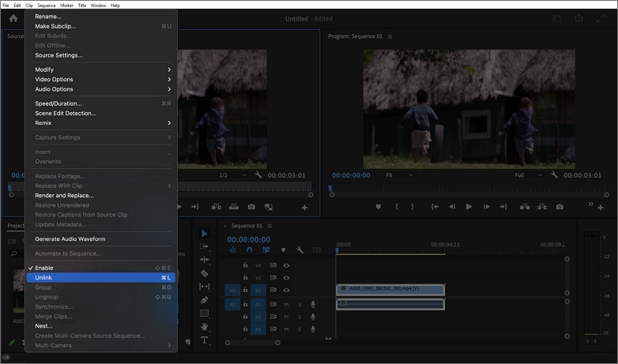This screenshot has width=618, height=364.
Task: Click the share/export icon at top right
Action: coord(578,18)
